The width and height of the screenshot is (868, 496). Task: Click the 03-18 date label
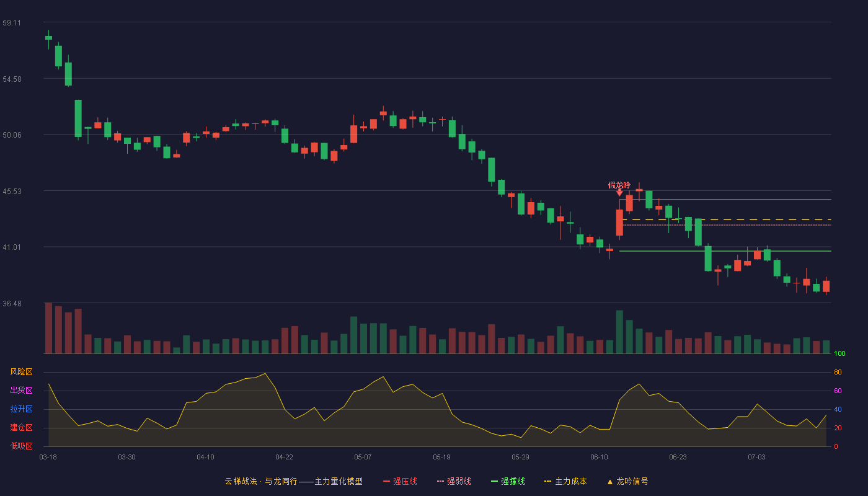pos(48,457)
